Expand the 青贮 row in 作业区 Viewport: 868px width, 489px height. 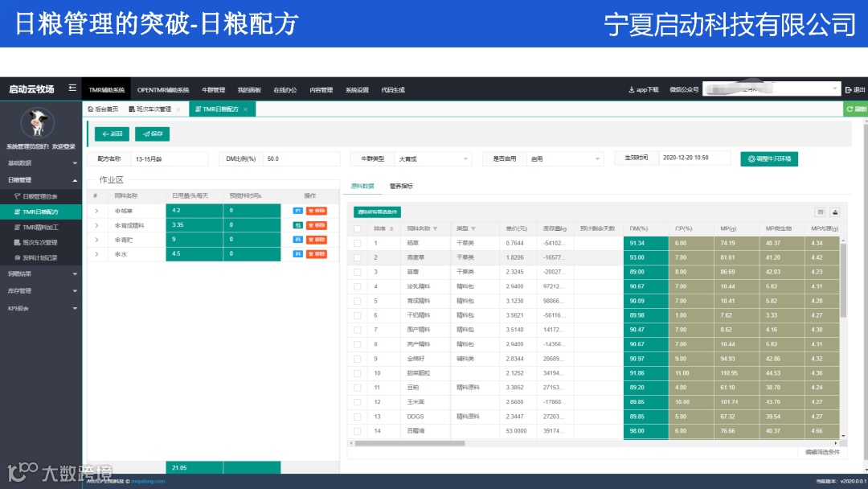click(96, 240)
